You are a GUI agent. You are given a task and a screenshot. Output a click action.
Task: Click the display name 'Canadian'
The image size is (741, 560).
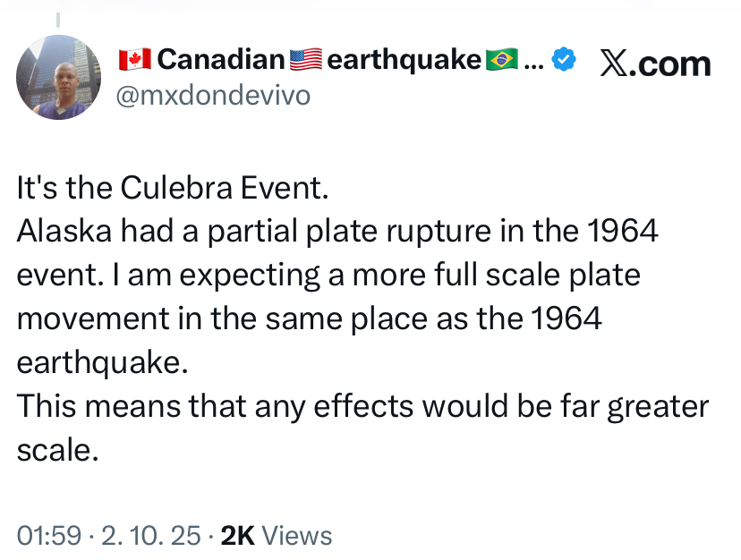[221, 60]
